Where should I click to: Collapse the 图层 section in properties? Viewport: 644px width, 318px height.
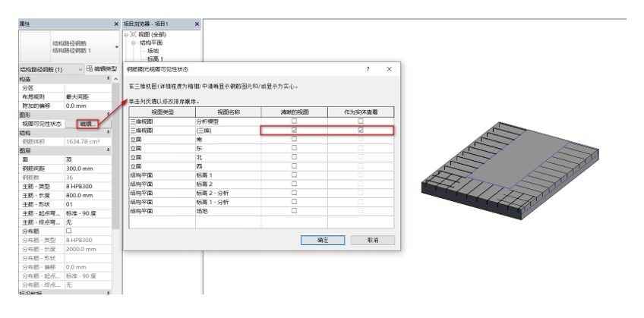click(x=107, y=151)
